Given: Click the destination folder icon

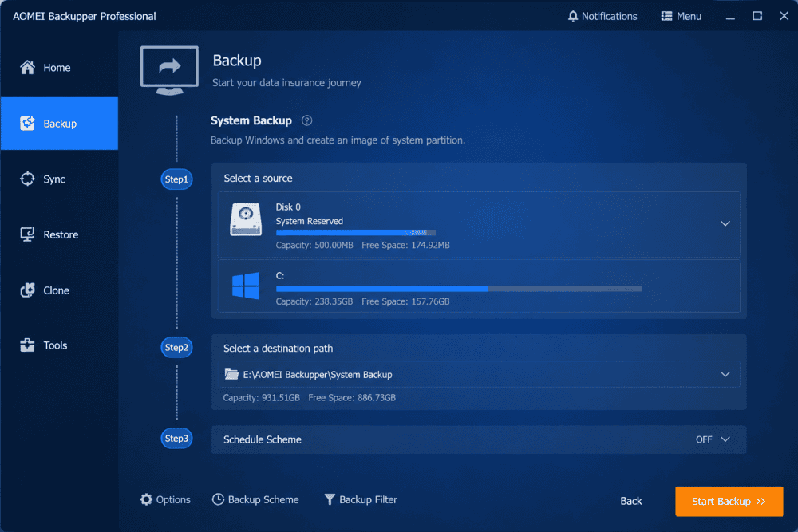Looking at the screenshot, I should 231,374.
